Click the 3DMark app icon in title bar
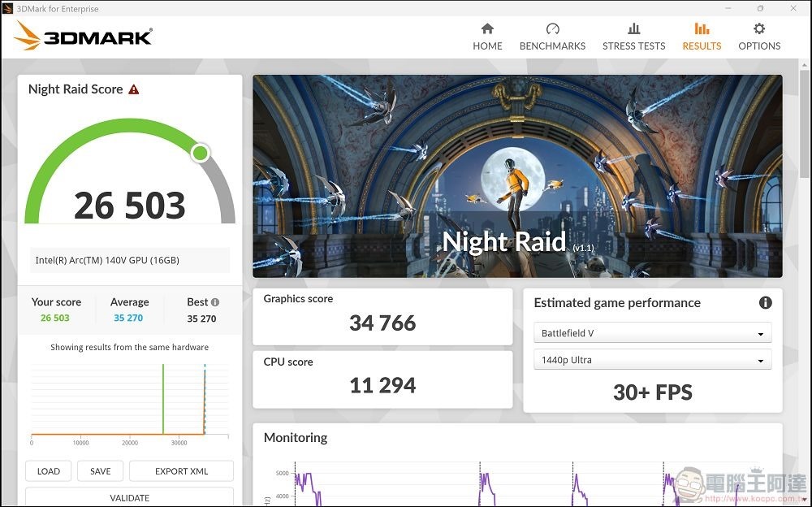Viewport: 812px width, 507px height. 8,8
